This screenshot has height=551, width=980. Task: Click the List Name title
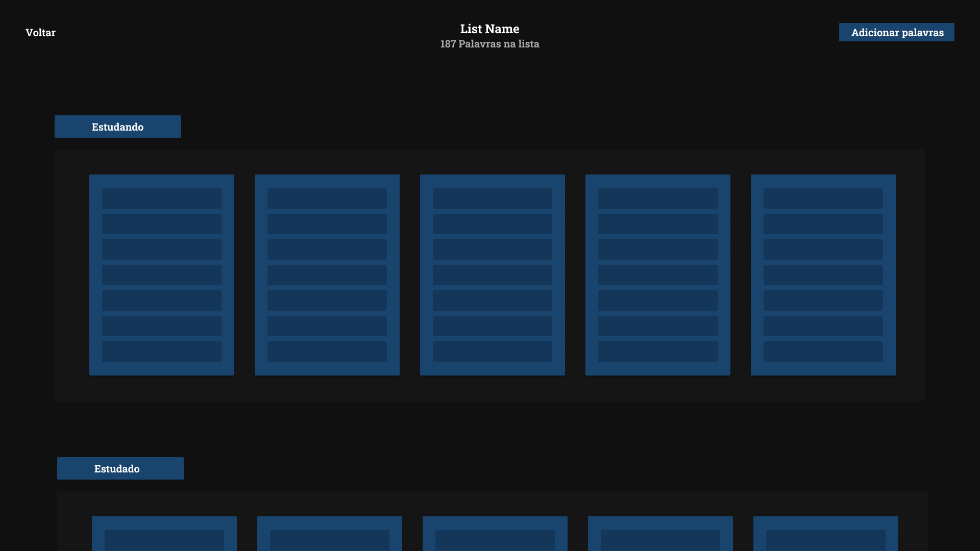[489, 29]
